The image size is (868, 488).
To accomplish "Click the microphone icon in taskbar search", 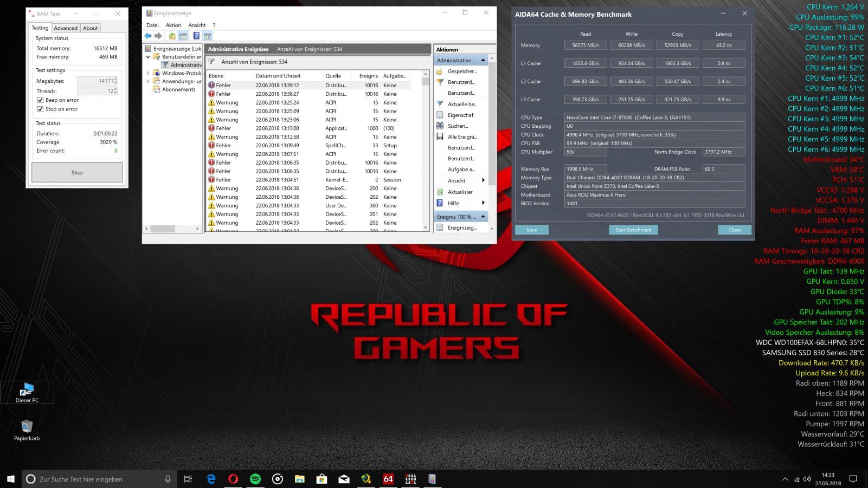I will click(168, 479).
